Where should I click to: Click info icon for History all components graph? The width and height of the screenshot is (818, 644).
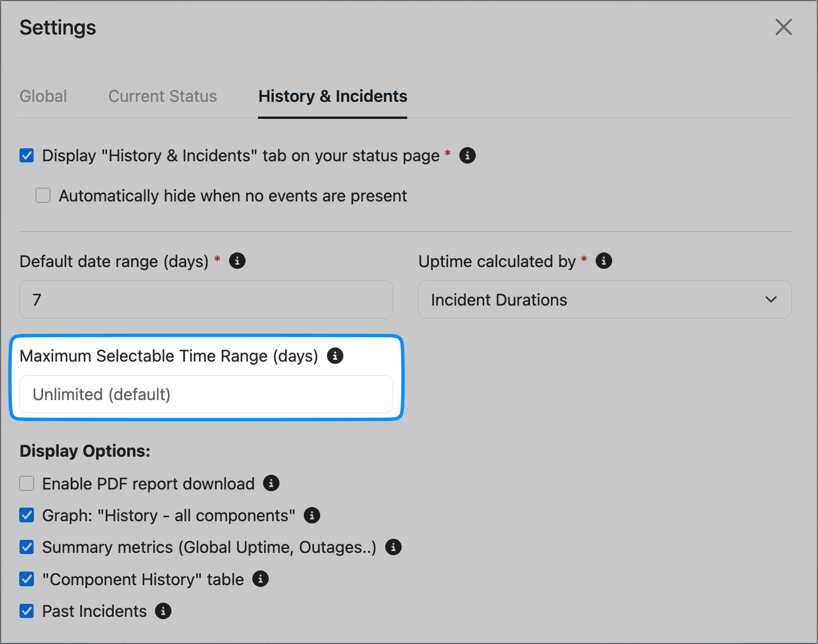[x=312, y=515]
